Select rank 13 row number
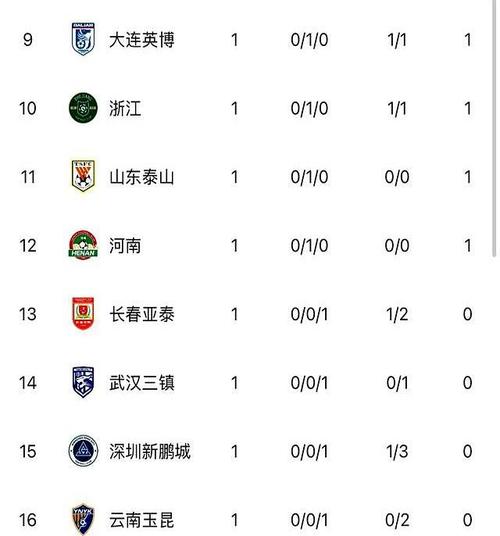500x536 pixels. (x=28, y=314)
